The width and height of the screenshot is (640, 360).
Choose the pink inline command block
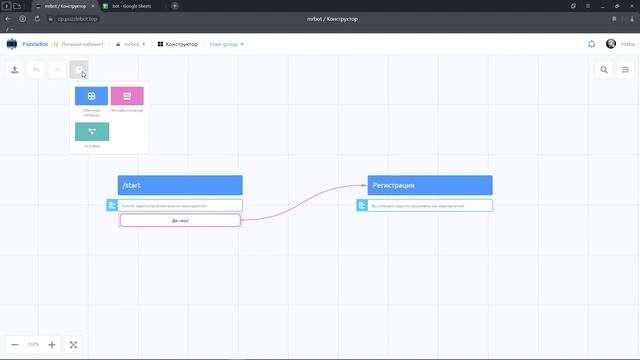(x=127, y=96)
